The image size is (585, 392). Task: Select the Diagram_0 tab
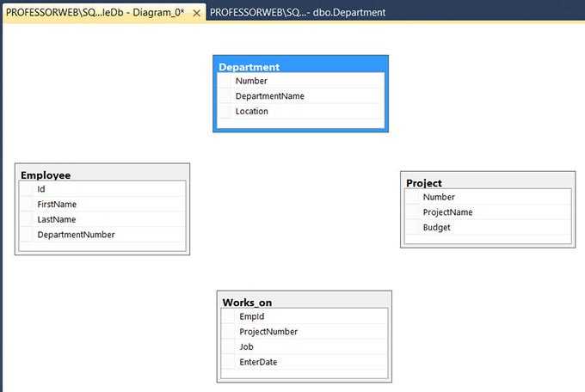pyautogui.click(x=95, y=13)
